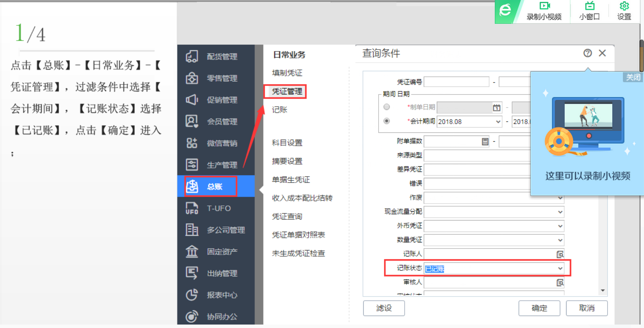Select the 协同办公 icon
The height and width of the screenshot is (328, 644).
point(192,316)
